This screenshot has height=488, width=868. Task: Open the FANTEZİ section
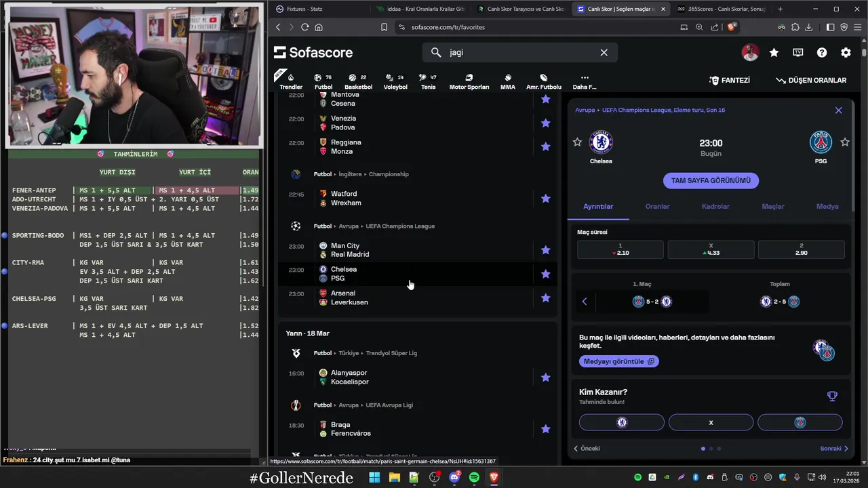point(730,80)
